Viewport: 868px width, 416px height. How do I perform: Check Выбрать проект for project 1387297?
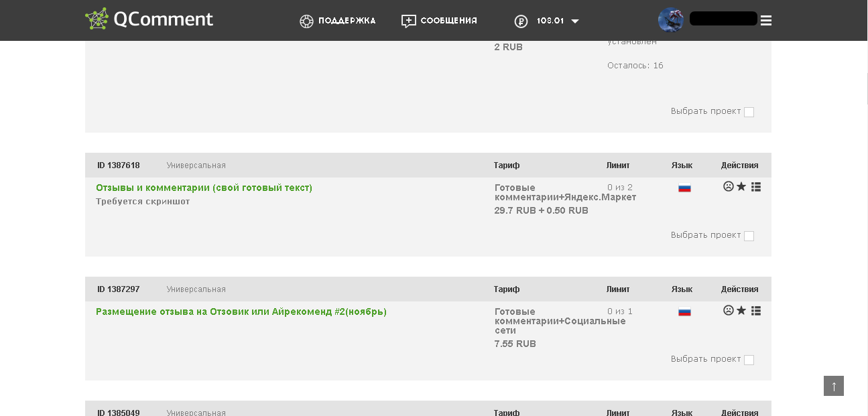click(749, 360)
